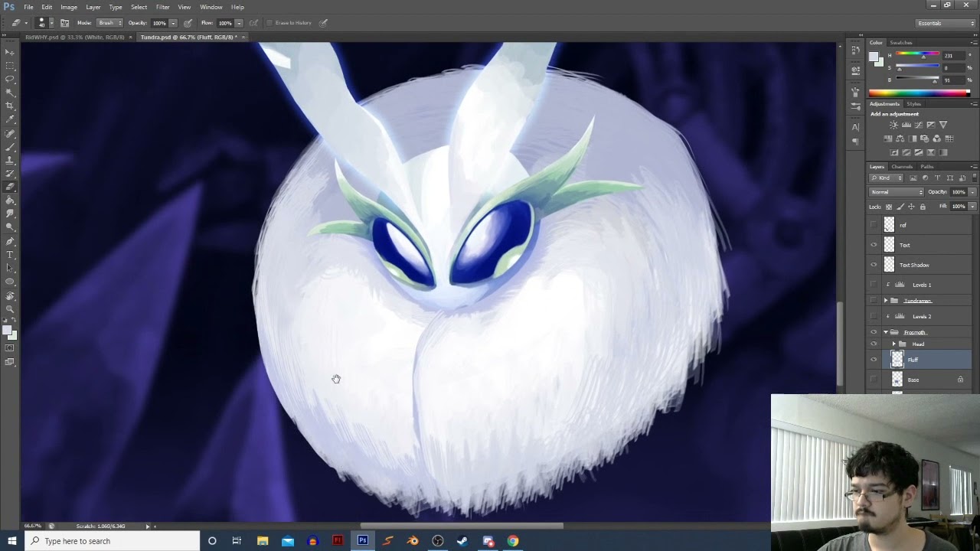Select the Dodge tool
Image resolution: width=980 pixels, height=551 pixels.
[x=10, y=227]
